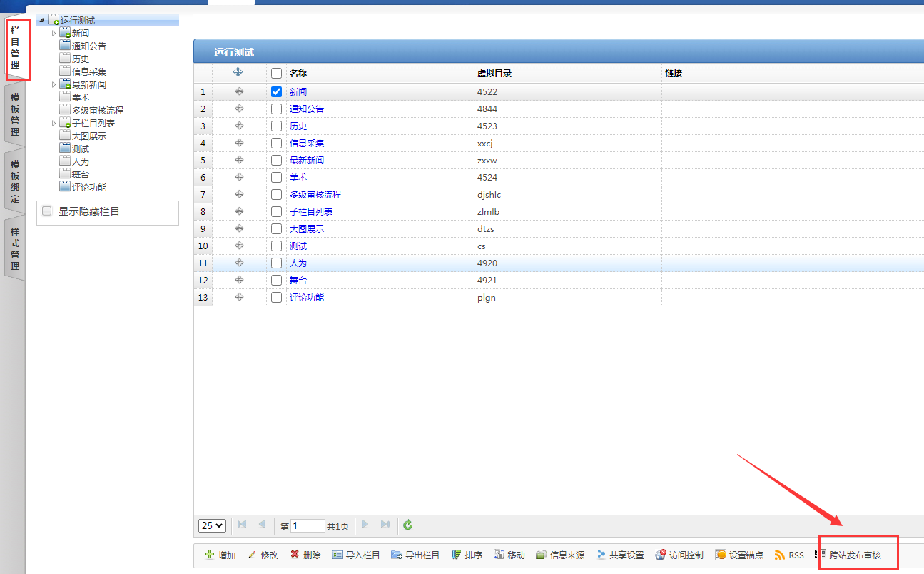The image size is (924, 574).
Task: Collapse the 运行测试 root node
Action: coord(41,21)
